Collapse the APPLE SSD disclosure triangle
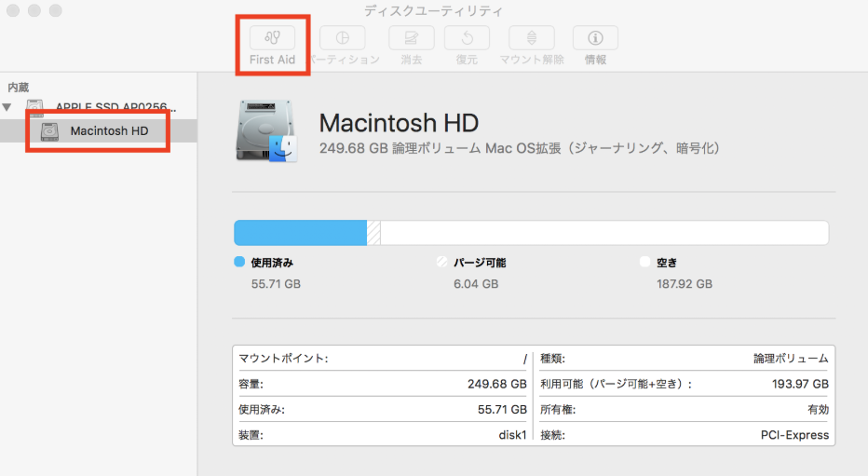868x476 pixels. pyautogui.click(x=7, y=107)
